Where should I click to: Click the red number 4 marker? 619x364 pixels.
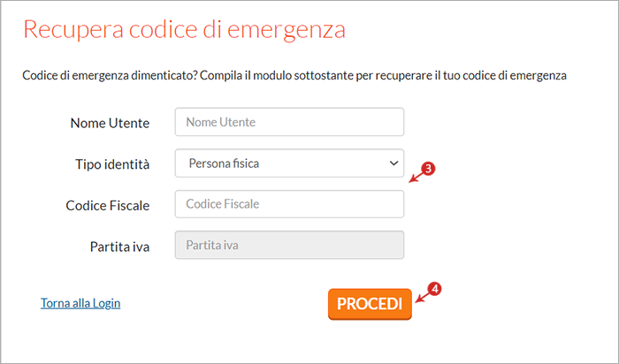point(435,289)
